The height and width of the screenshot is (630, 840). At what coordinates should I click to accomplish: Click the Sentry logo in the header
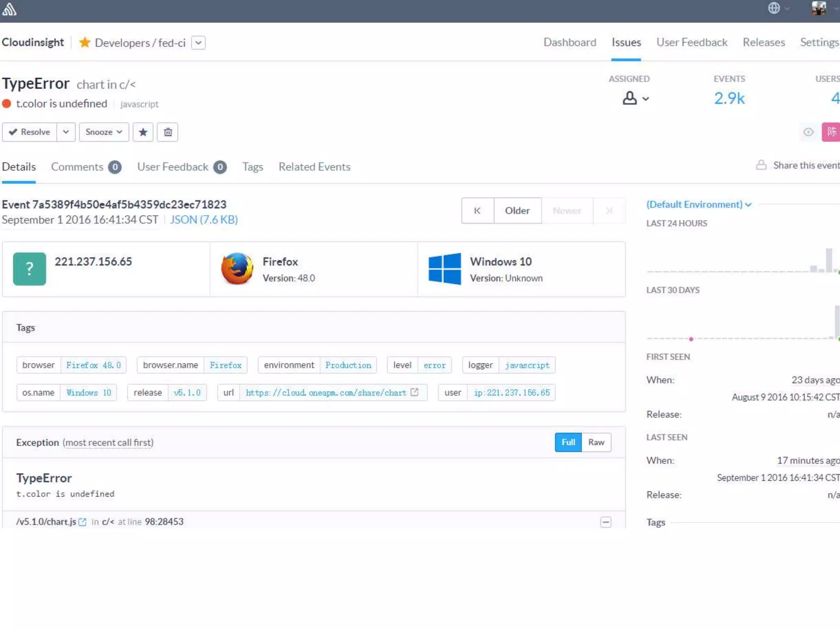point(9,9)
